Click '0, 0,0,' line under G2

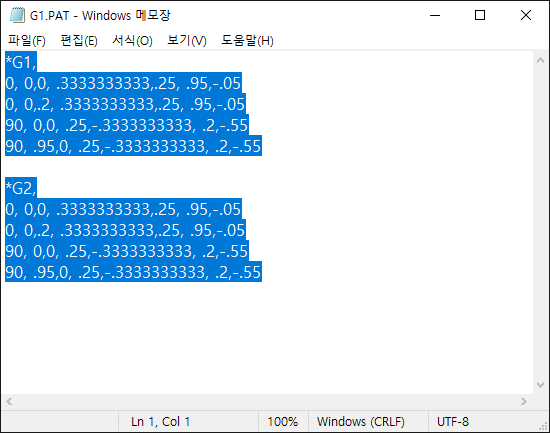123,209
